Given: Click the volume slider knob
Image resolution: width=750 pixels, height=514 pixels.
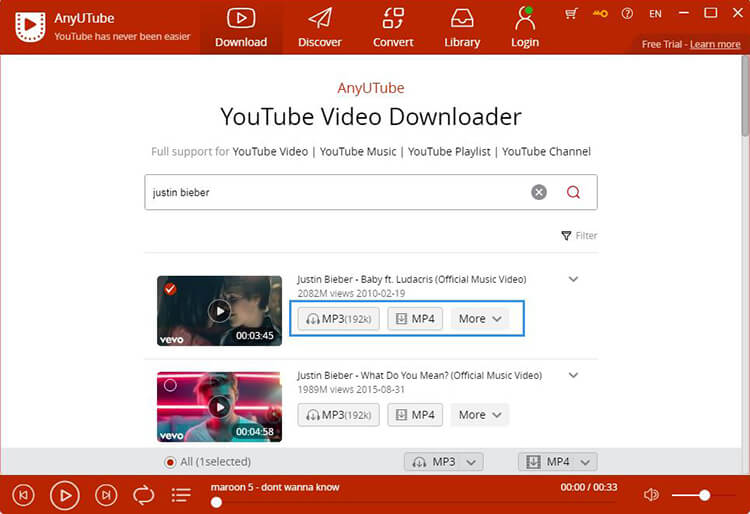Looking at the screenshot, I should 704,495.
